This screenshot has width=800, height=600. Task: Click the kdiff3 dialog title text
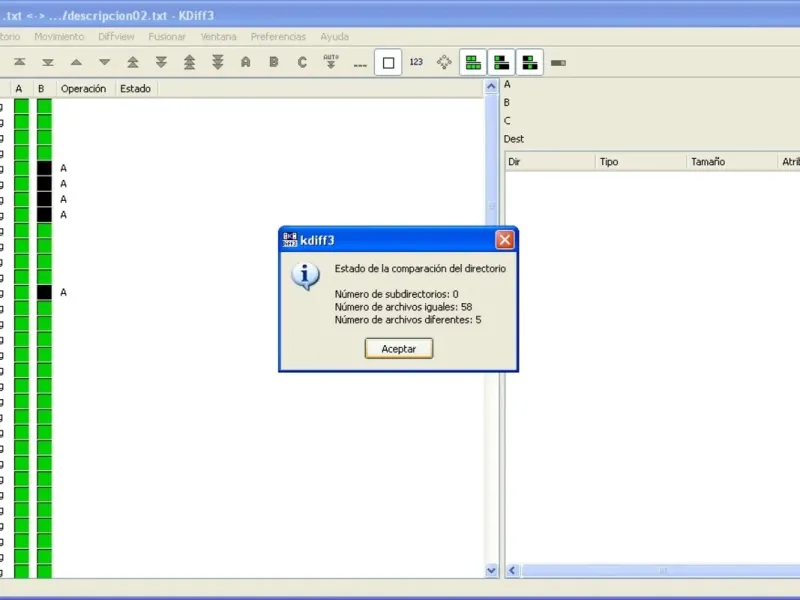coord(317,240)
